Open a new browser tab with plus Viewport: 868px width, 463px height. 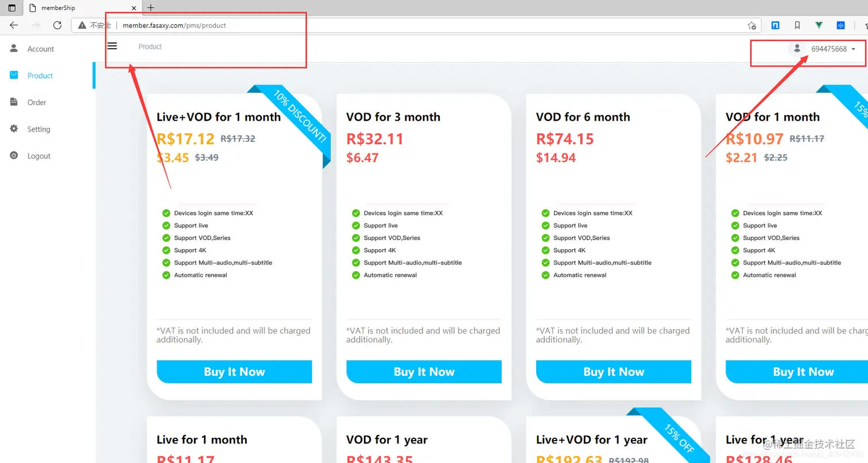(x=151, y=8)
